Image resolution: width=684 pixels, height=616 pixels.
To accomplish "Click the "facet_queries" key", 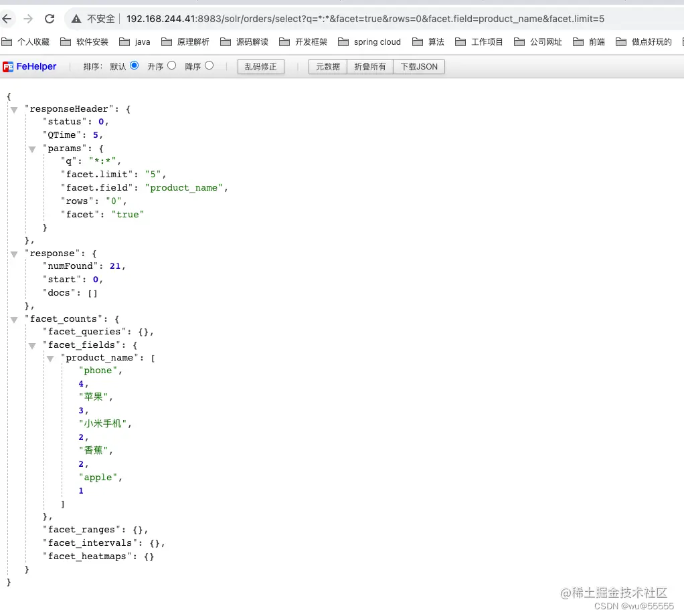I will [84, 332].
